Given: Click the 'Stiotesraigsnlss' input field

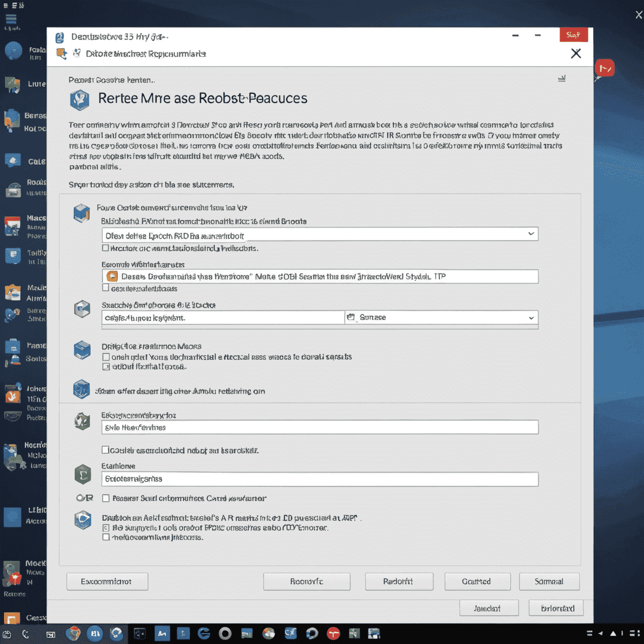Looking at the screenshot, I should tap(320, 479).
